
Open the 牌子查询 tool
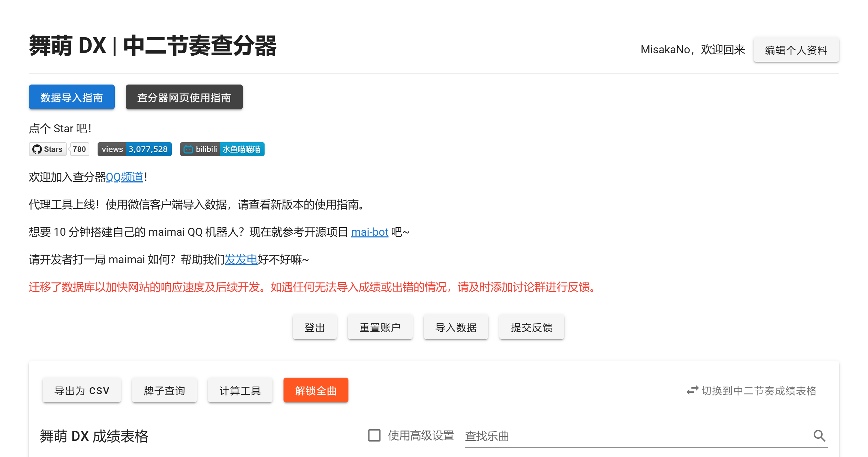coord(165,390)
